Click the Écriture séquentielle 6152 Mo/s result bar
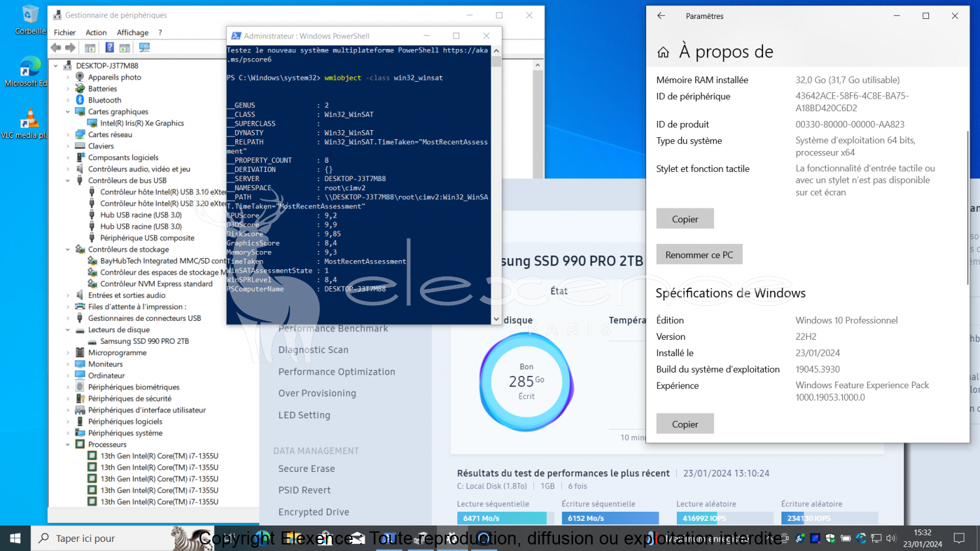This screenshot has width=980, height=551. click(610, 518)
